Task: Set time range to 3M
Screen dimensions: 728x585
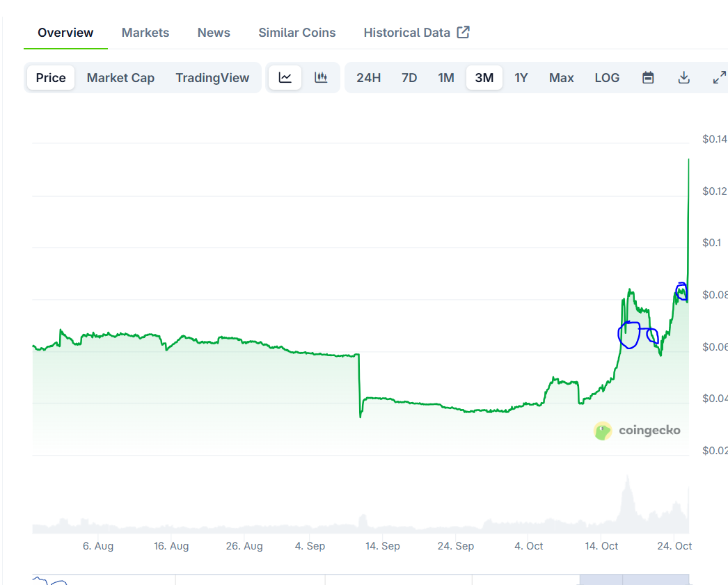Action: (484, 77)
